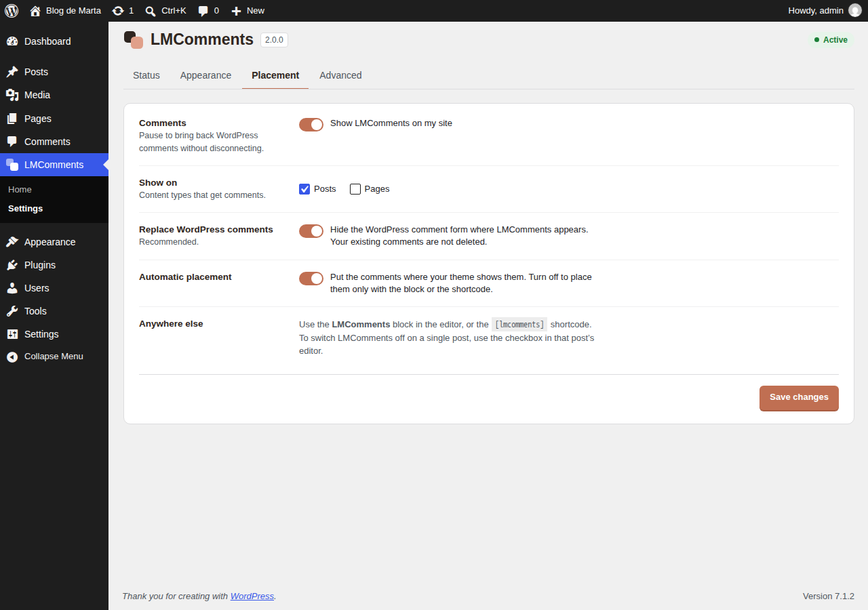Click the LMComments logo in page header
Screen dimensions: 868x610
pyautogui.click(x=134, y=40)
